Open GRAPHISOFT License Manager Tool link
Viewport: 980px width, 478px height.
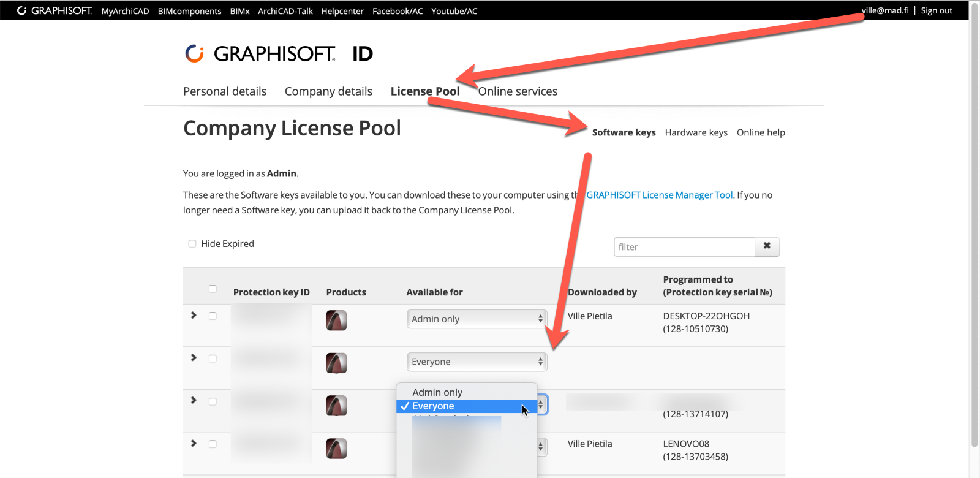(x=659, y=195)
